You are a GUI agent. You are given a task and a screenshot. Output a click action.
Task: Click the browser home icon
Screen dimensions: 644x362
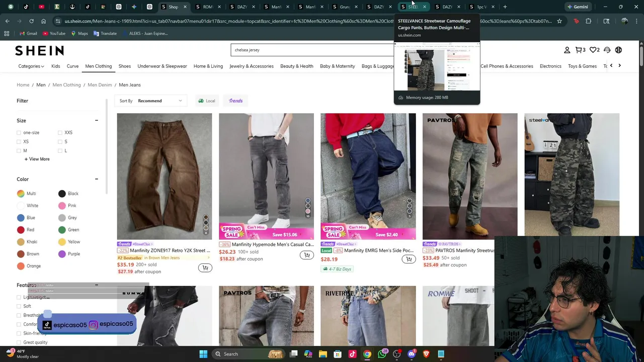pos(43,21)
